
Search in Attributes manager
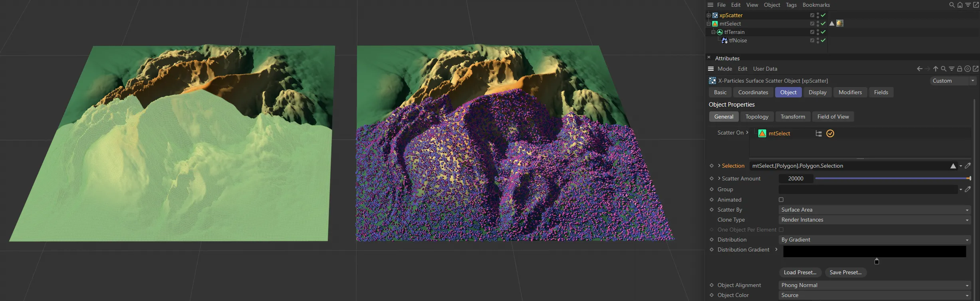click(x=944, y=69)
